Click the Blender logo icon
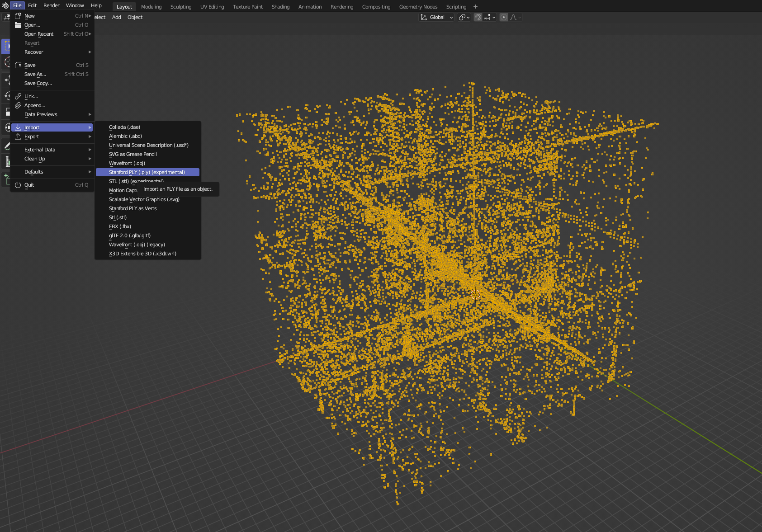The image size is (762, 532). pos(5,5)
